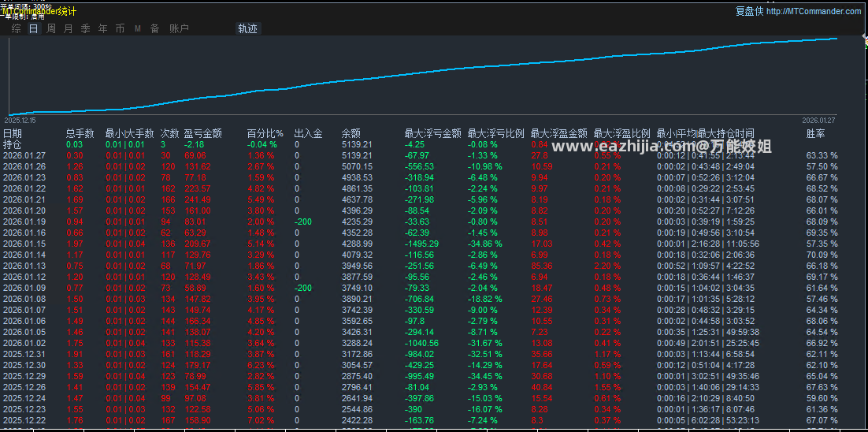Click holding time 0:00:35 | 1:25:31 | 49:59:38
Screen dimensions: 868x432
click(x=708, y=333)
